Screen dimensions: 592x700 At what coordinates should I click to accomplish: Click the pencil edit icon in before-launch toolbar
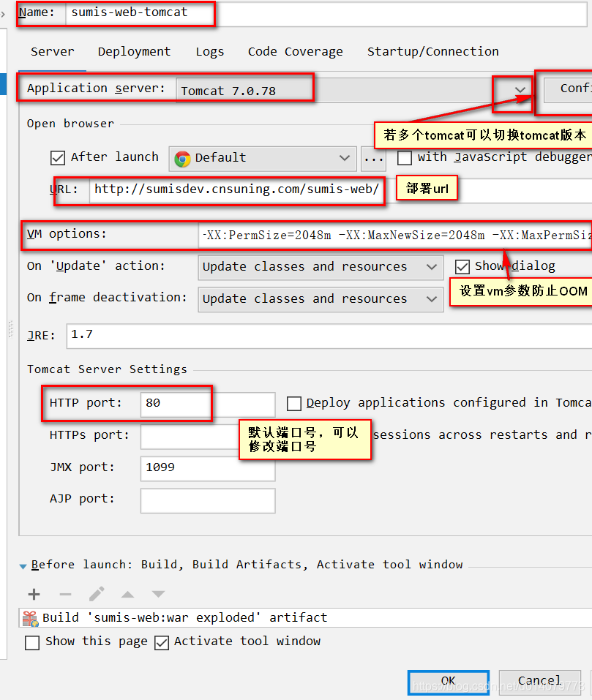(x=97, y=594)
